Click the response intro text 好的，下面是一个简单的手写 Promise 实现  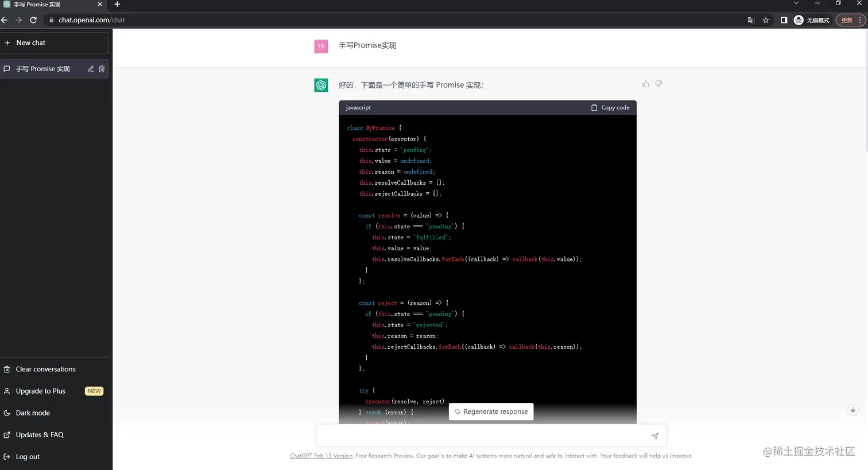coord(411,85)
